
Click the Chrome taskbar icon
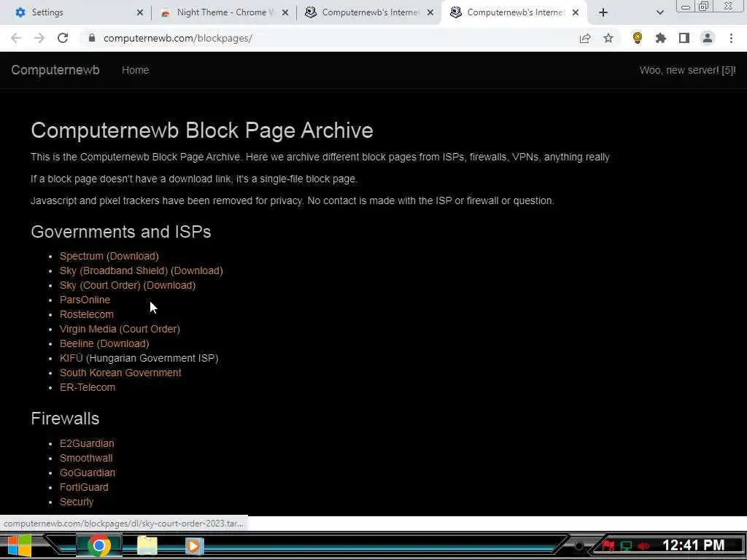click(x=99, y=545)
